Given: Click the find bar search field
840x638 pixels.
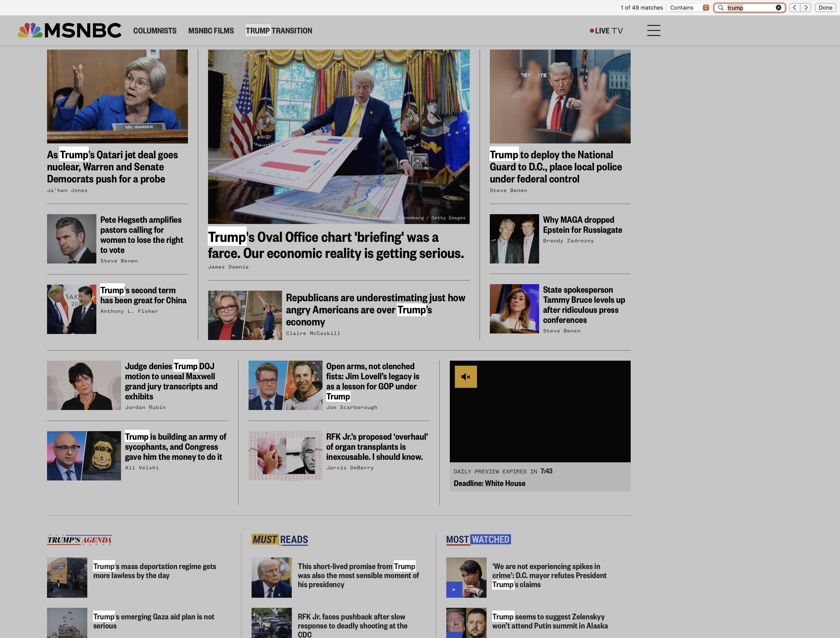Looking at the screenshot, I should click(x=750, y=8).
